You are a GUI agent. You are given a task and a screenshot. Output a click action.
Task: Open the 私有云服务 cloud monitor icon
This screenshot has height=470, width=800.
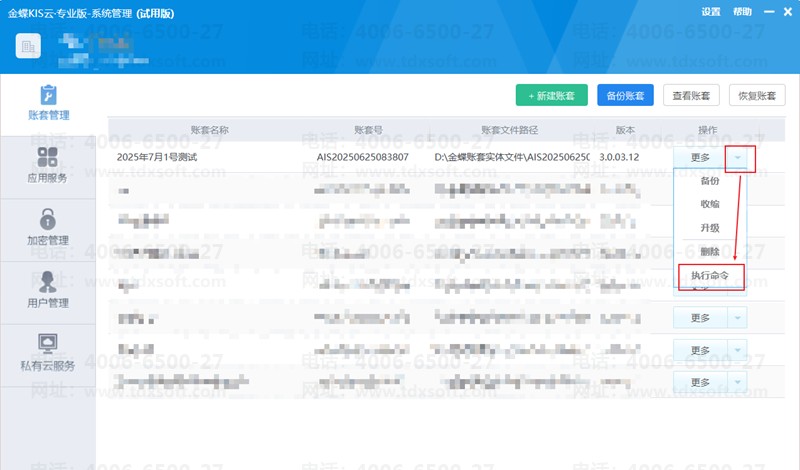[47, 343]
